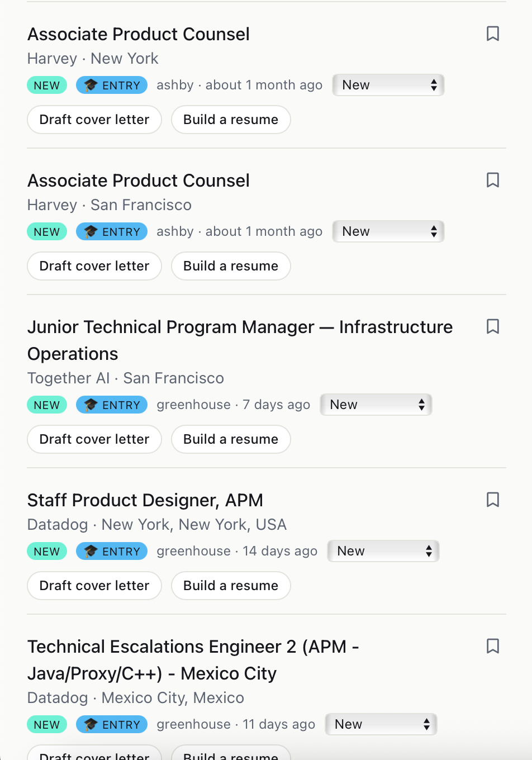Bookmark Associate Product Counsel New York job
This screenshot has width=532, height=760.
click(x=493, y=34)
